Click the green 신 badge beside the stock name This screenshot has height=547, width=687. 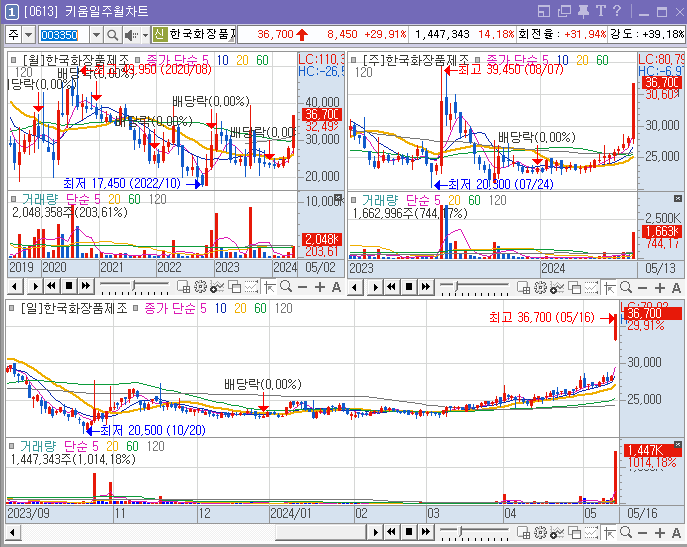pyautogui.click(x=159, y=34)
